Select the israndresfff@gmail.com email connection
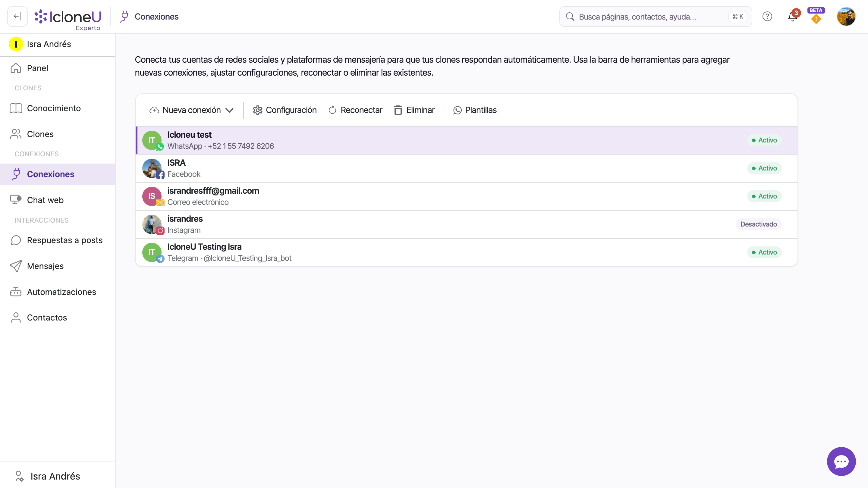The height and width of the screenshot is (488, 868). click(466, 196)
